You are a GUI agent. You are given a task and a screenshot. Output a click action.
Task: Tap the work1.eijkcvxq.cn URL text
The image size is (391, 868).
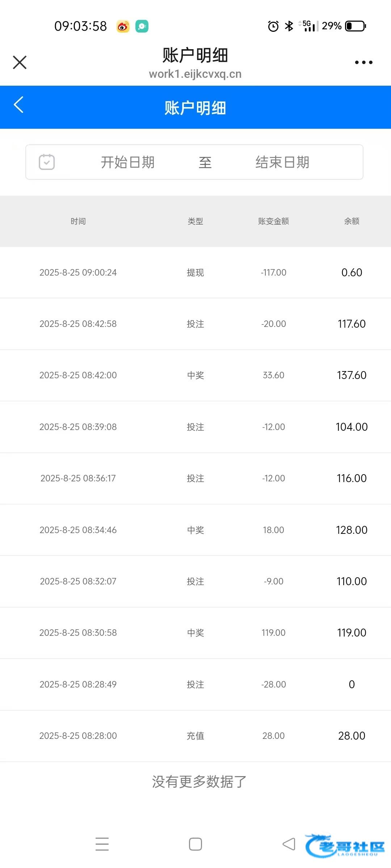coord(195,74)
